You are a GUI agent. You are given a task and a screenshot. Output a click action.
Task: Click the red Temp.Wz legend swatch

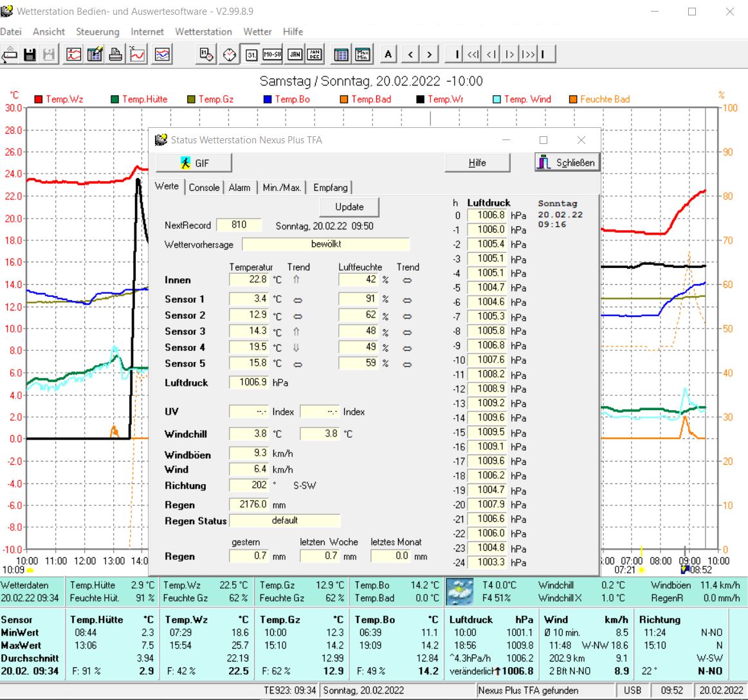[38, 99]
